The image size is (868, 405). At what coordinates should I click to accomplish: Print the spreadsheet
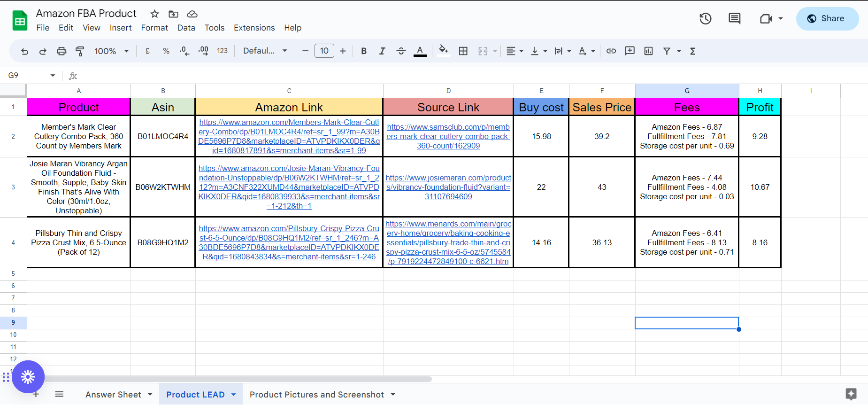click(x=61, y=51)
